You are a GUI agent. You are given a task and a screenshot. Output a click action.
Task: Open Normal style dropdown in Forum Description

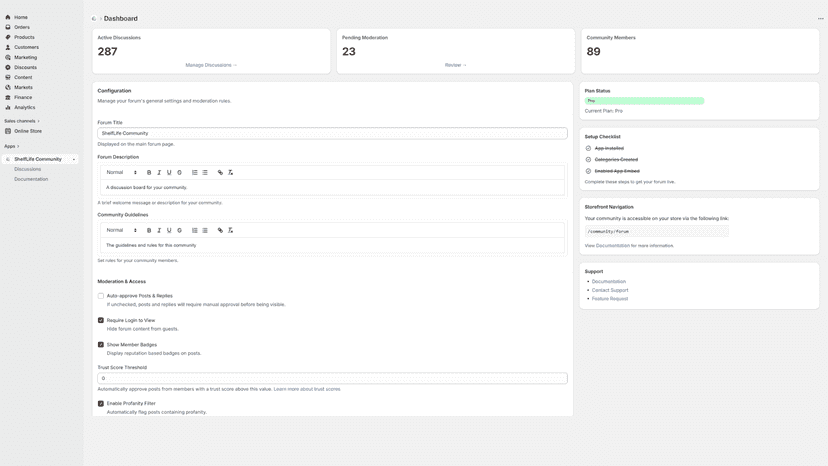(121, 172)
